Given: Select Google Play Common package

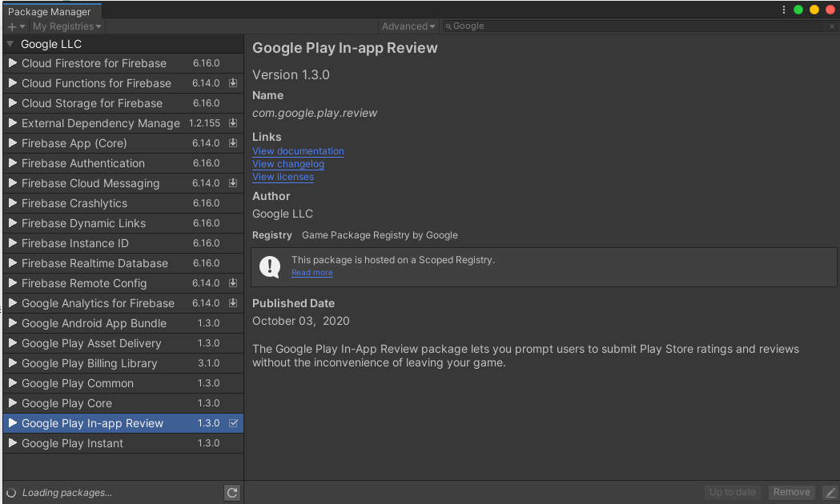Looking at the screenshot, I should 123,384.
